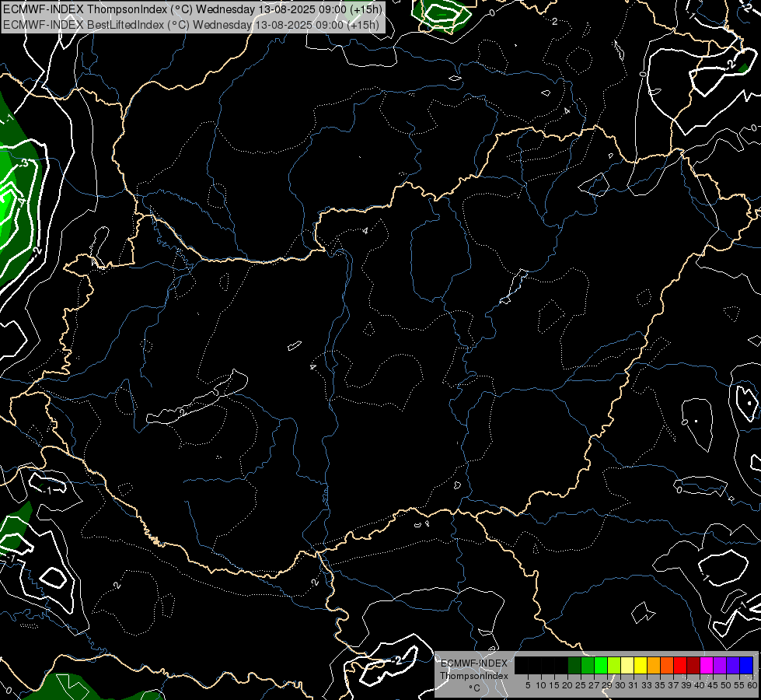Select the purple legend swatch (45–50)
This screenshot has height=700, width=761.
pos(720,666)
